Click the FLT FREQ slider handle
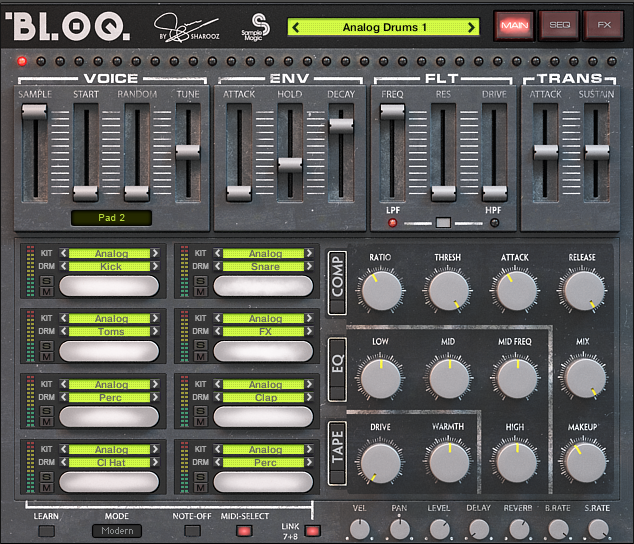Image resolution: width=634 pixels, height=544 pixels. [x=392, y=112]
